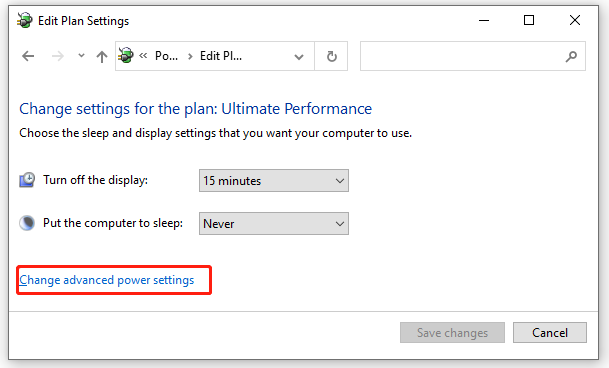Select the 'Po...' breadcrumb segment
This screenshot has height=368, width=609.
166,56
